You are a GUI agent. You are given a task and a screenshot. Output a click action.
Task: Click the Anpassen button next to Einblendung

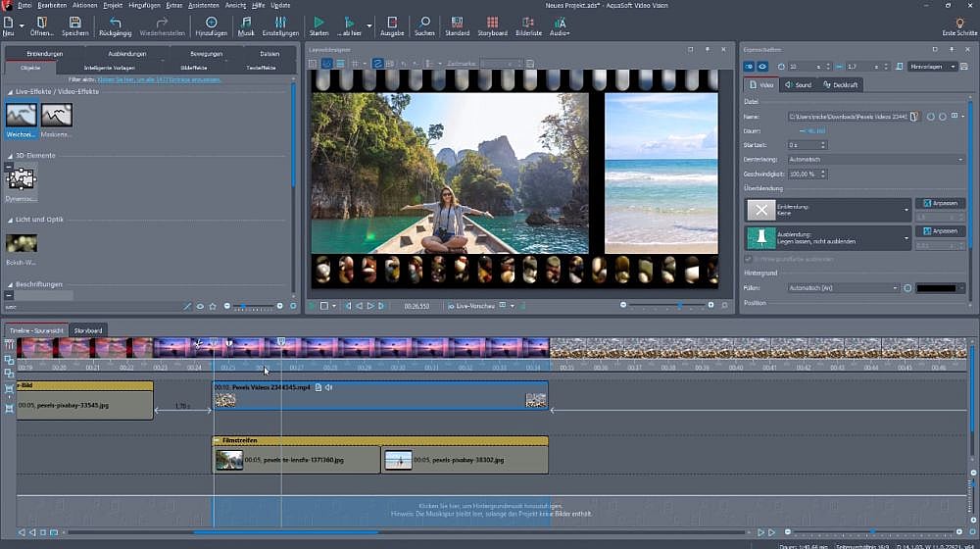tap(940, 203)
